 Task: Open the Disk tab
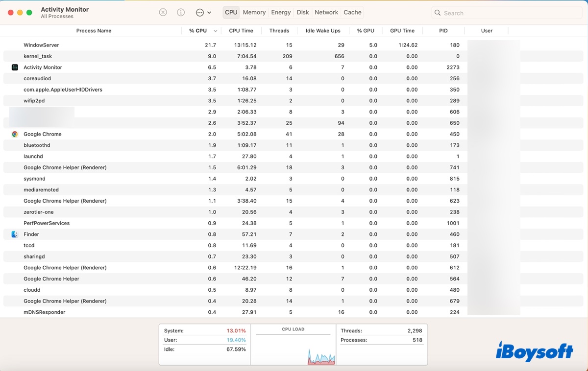(303, 13)
